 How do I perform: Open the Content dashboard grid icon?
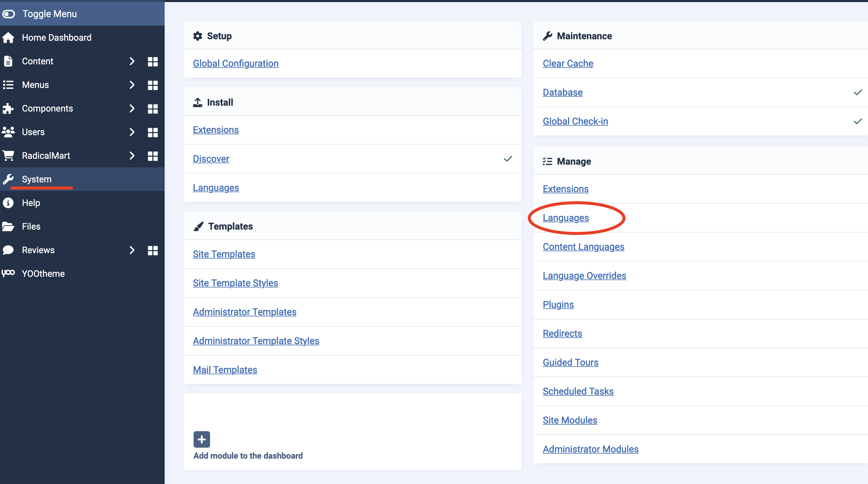point(153,61)
